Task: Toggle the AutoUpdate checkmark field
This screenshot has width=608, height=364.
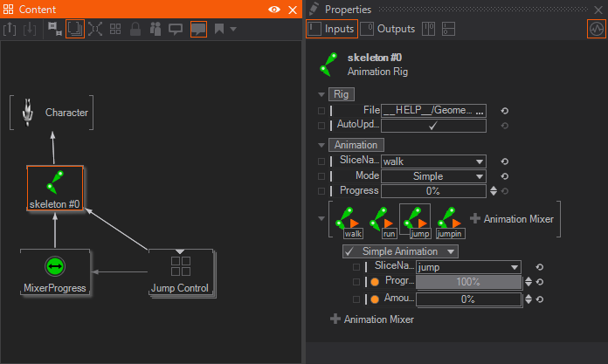Action: (x=432, y=126)
